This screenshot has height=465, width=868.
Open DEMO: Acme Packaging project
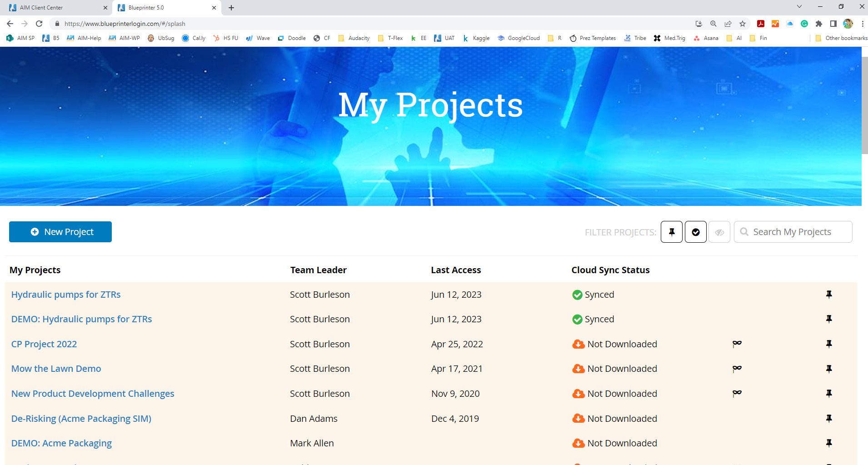coord(61,443)
